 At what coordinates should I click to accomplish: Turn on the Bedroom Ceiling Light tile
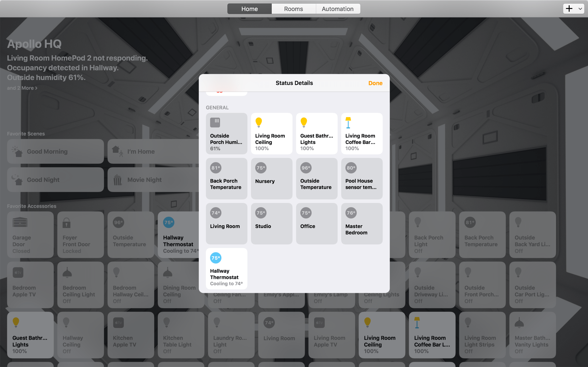pos(81,285)
